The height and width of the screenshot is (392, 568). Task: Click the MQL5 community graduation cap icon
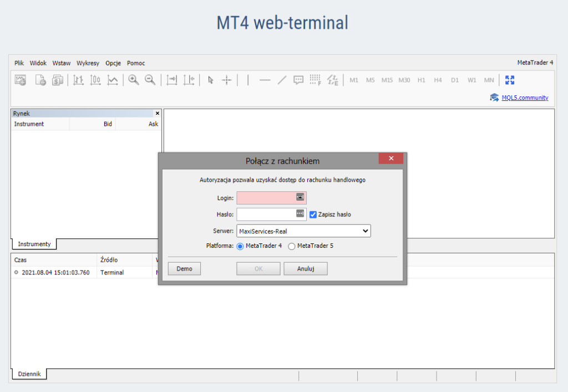494,98
